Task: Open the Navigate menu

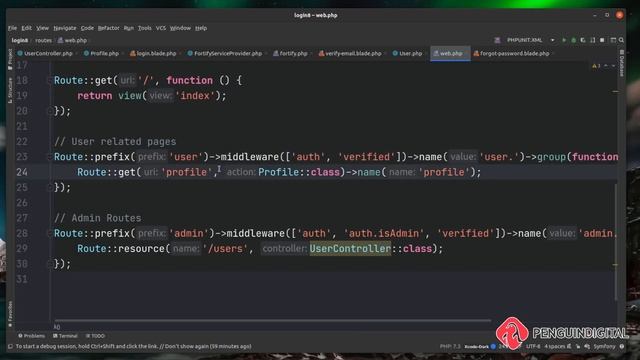Action: point(65,28)
